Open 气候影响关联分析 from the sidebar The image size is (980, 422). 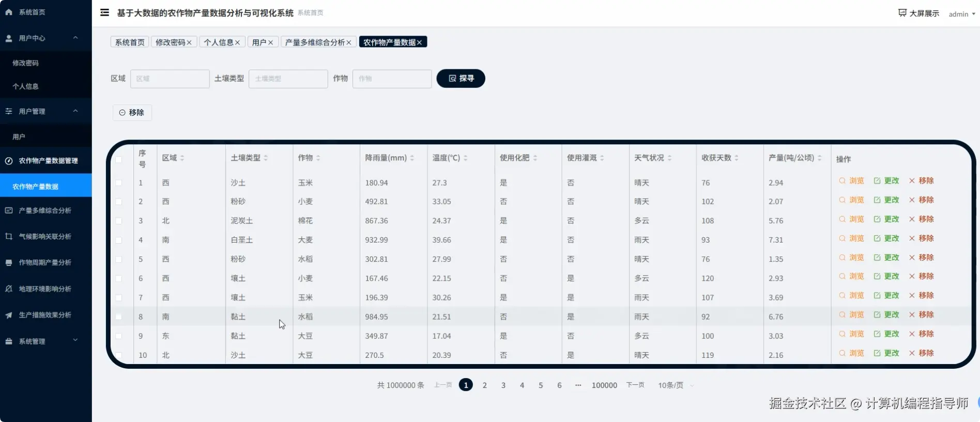pos(46,236)
